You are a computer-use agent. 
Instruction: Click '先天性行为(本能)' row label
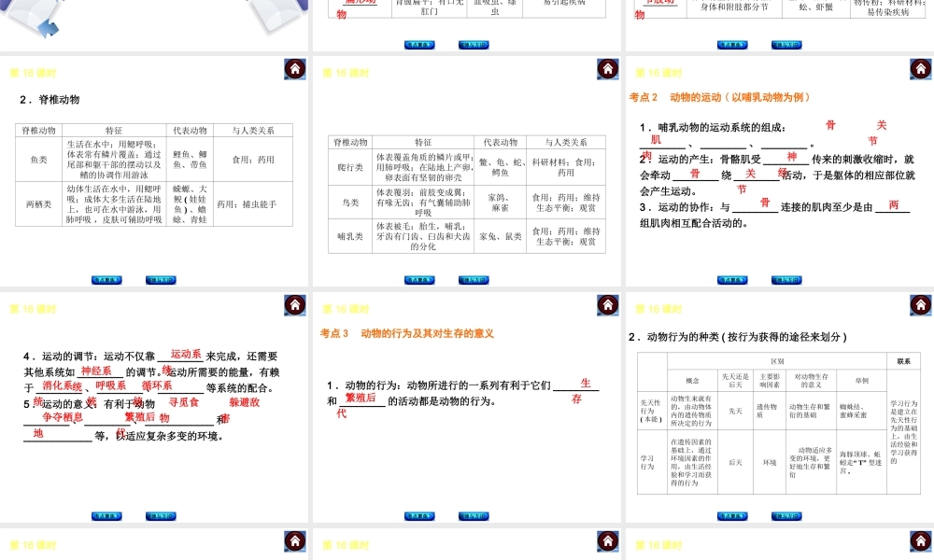(x=651, y=411)
